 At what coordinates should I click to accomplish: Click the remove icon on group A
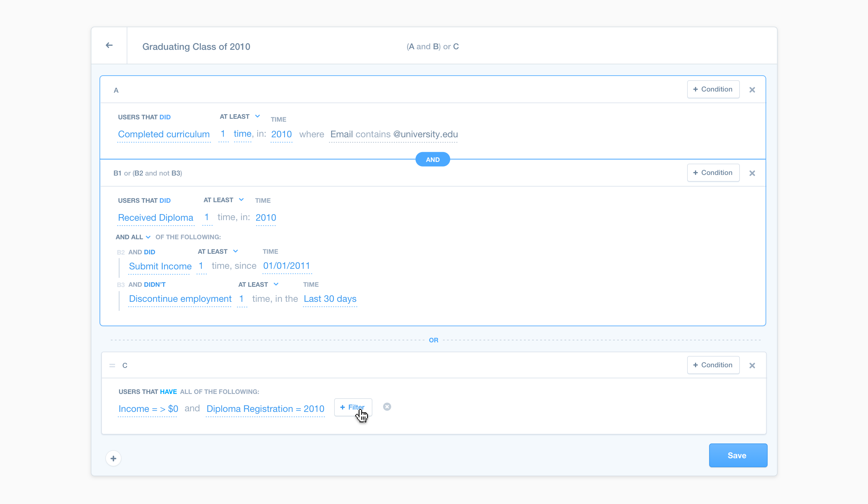coord(752,90)
